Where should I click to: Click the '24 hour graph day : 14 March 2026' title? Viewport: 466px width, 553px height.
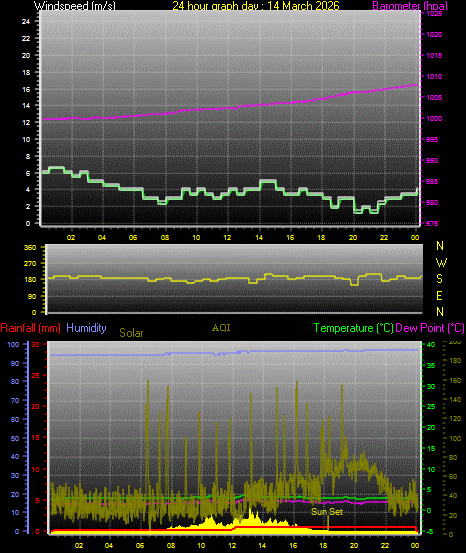[x=256, y=5]
